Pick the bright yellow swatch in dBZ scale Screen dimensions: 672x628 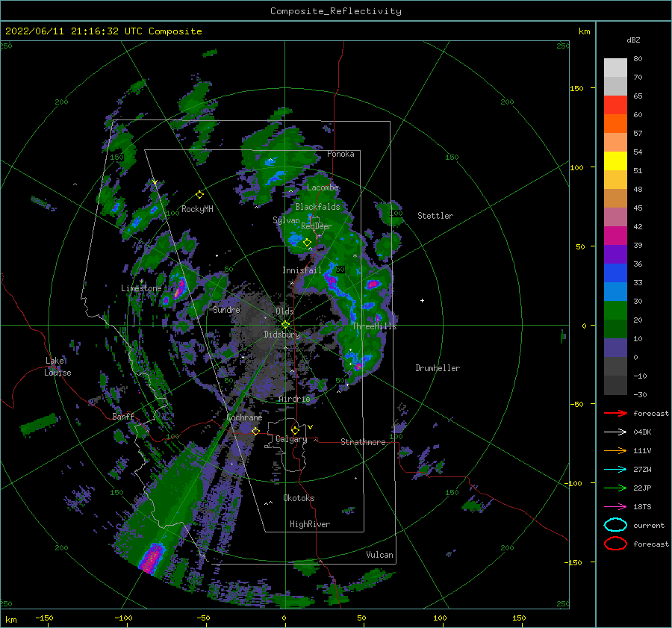coord(615,161)
